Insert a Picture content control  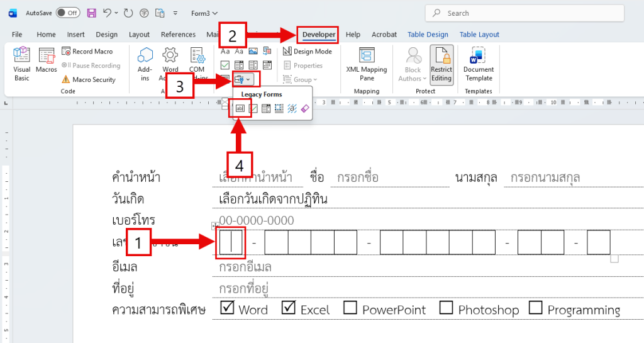tap(253, 52)
